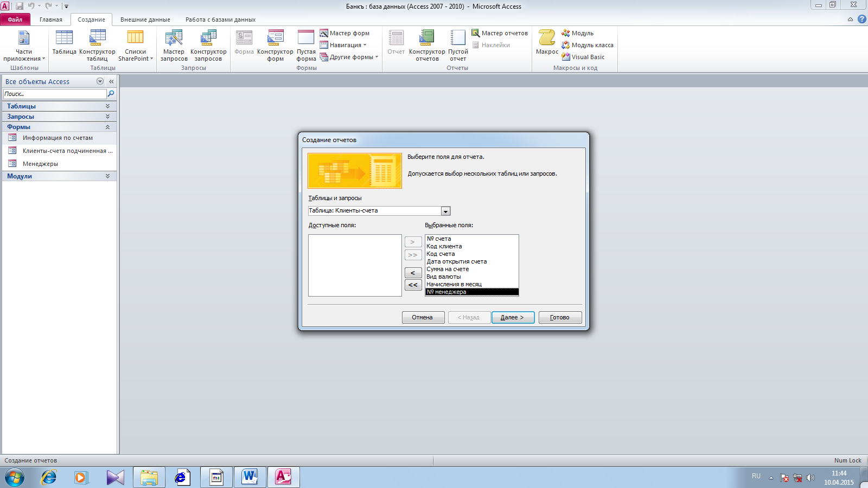Viewport: 868px width, 488px height.
Task: Click the Undo arrow in quick access toolbar
Action: [x=31, y=6]
